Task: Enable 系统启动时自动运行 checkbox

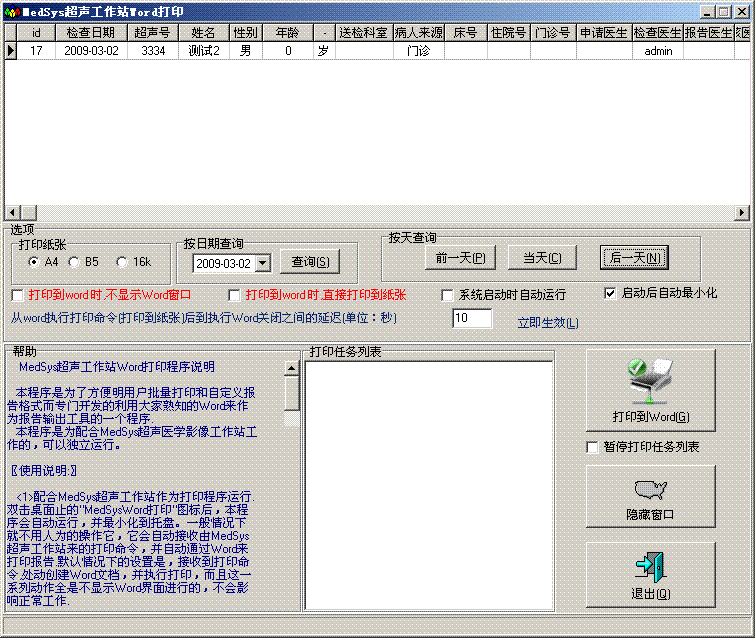Action: pyautogui.click(x=447, y=295)
